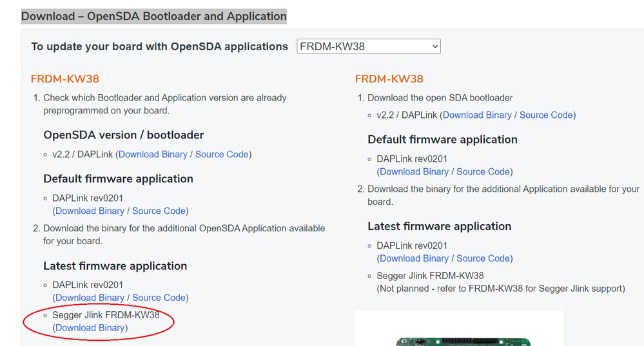Download the Segger Jlink FRDM-KW38 binary
Image resolution: width=644 pixels, height=346 pixels.
pos(90,328)
